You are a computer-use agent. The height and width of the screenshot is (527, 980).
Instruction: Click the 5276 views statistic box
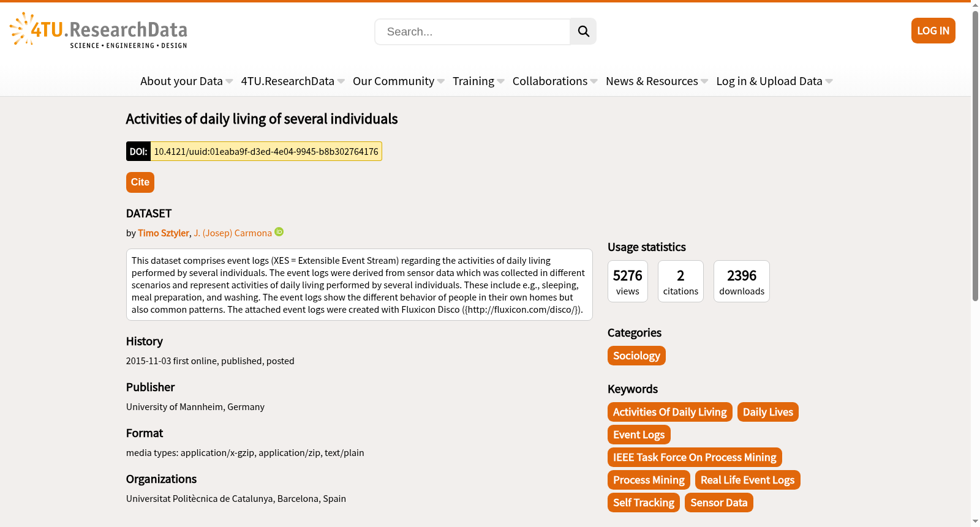[x=628, y=282]
